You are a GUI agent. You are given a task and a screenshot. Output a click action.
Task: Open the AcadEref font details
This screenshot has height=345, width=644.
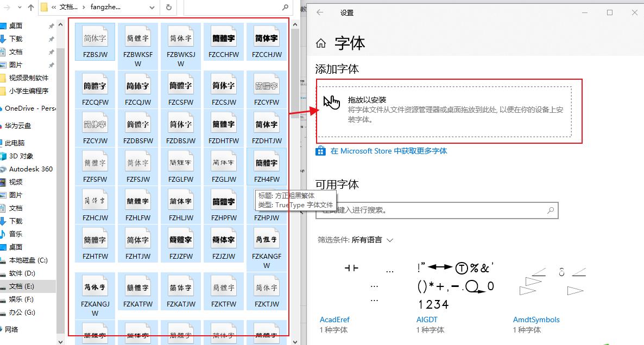(334, 320)
